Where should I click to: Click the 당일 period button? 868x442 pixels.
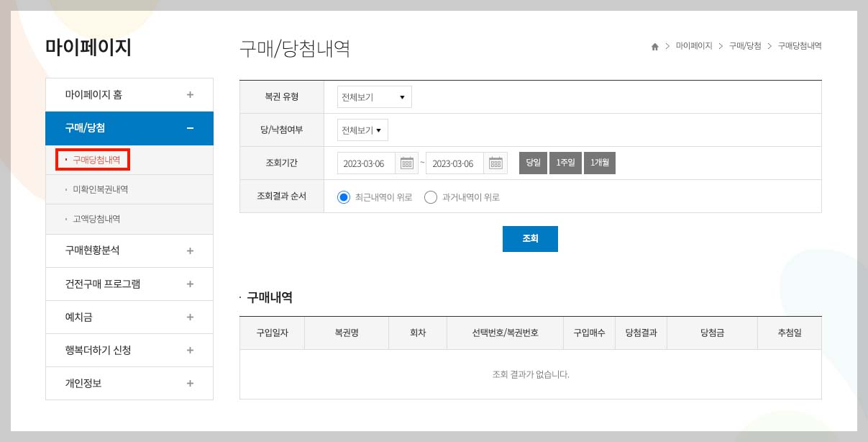coord(533,163)
